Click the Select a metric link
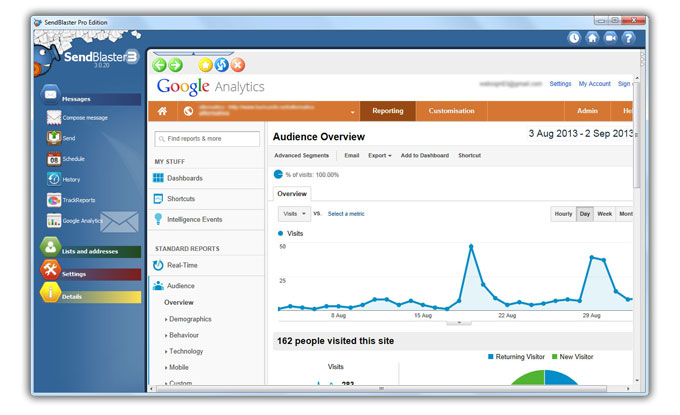Viewport: 680px width, 415px height. click(x=346, y=214)
